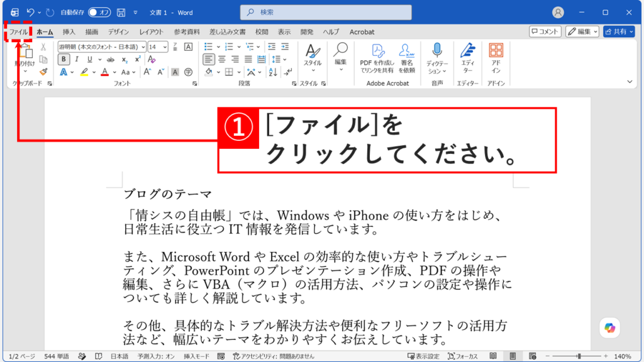Viewport: 644px width, 362px height.
Task: Expand the Change Case (Aa) dropdown
Action: [x=134, y=73]
